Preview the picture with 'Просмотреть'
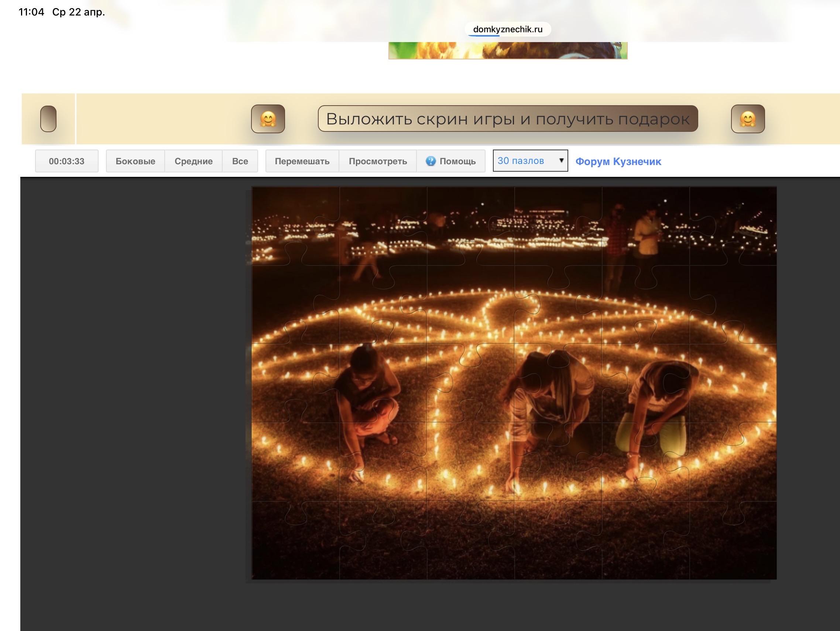 tap(377, 161)
